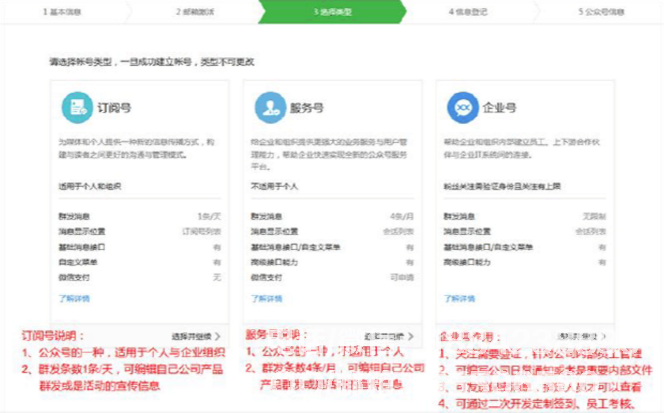Click 消息显示位置 label in 服务号 card
This screenshot has height=413, width=664.
pyautogui.click(x=274, y=232)
